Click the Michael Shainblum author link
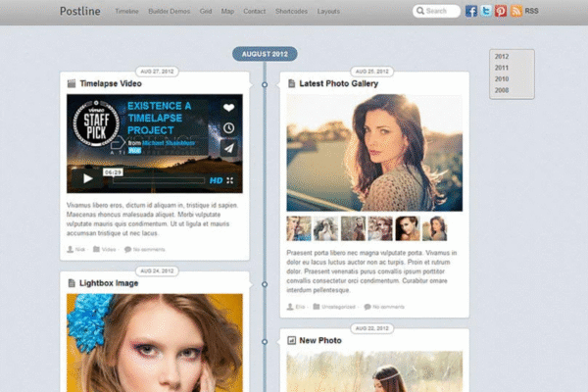Image resolution: width=588 pixels, height=392 pixels. click(169, 143)
